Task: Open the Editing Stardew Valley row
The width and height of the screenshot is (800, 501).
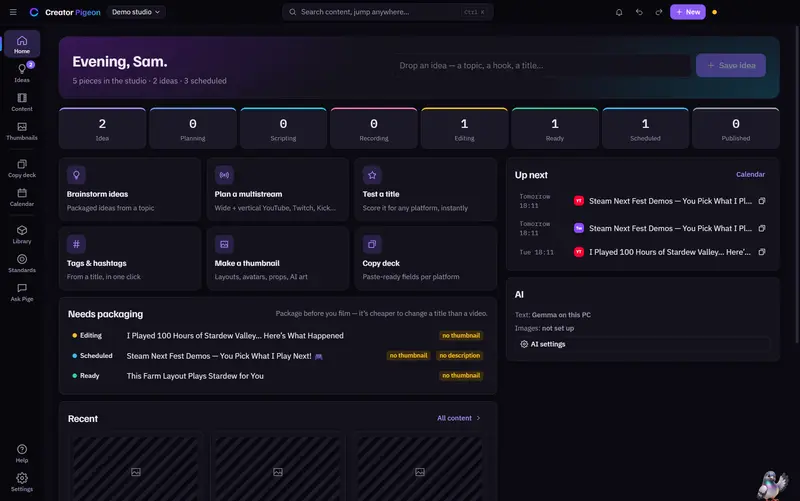Action: [x=278, y=336]
